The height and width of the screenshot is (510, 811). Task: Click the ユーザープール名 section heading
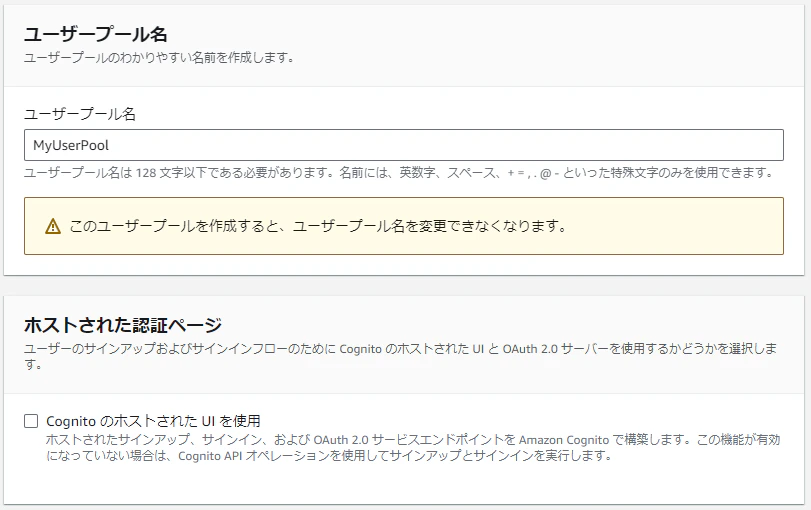click(x=96, y=34)
